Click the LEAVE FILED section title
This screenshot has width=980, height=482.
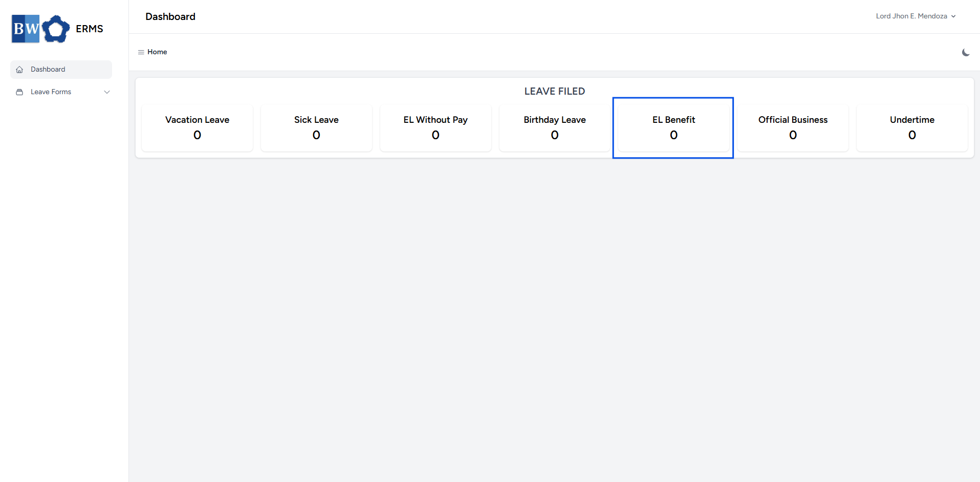[x=555, y=92]
